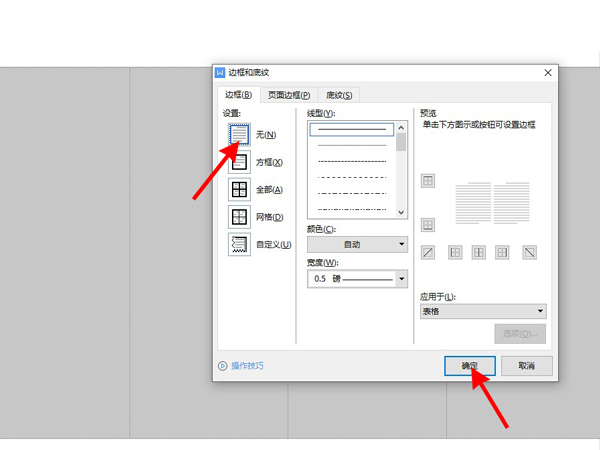The image size is (600, 450).
Task: Click the diagonal-down border button
Action: (x=529, y=253)
